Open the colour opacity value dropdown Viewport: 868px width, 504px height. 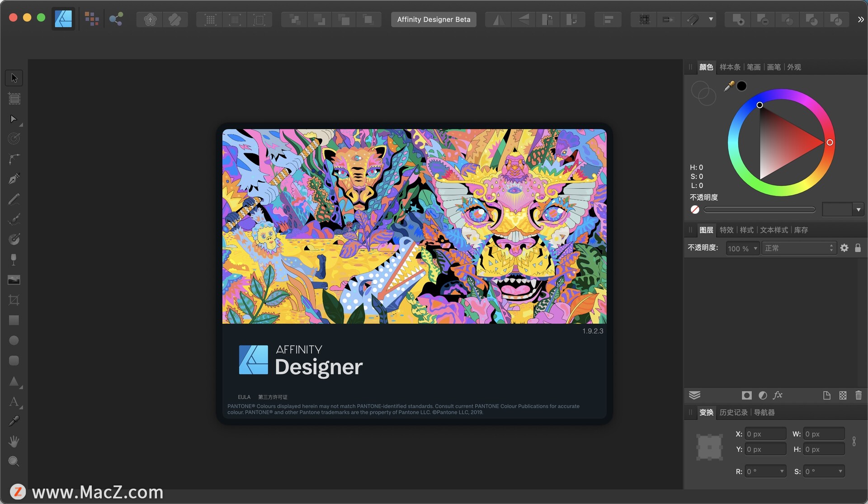point(859,210)
